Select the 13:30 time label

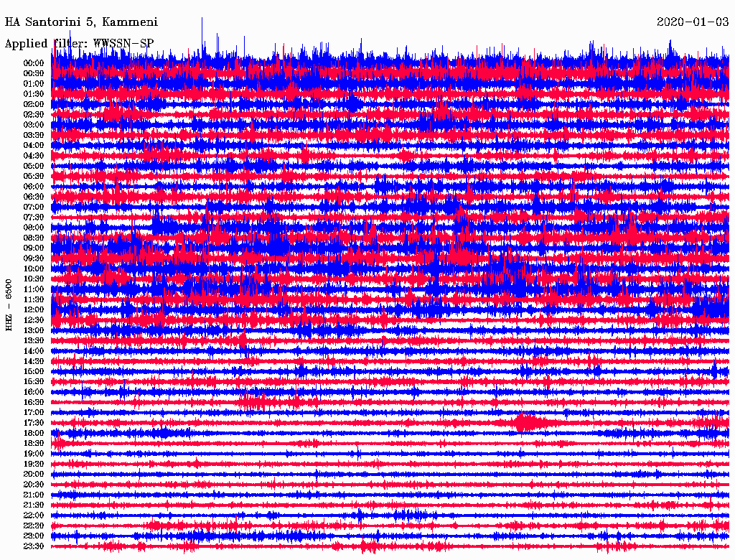pos(34,341)
